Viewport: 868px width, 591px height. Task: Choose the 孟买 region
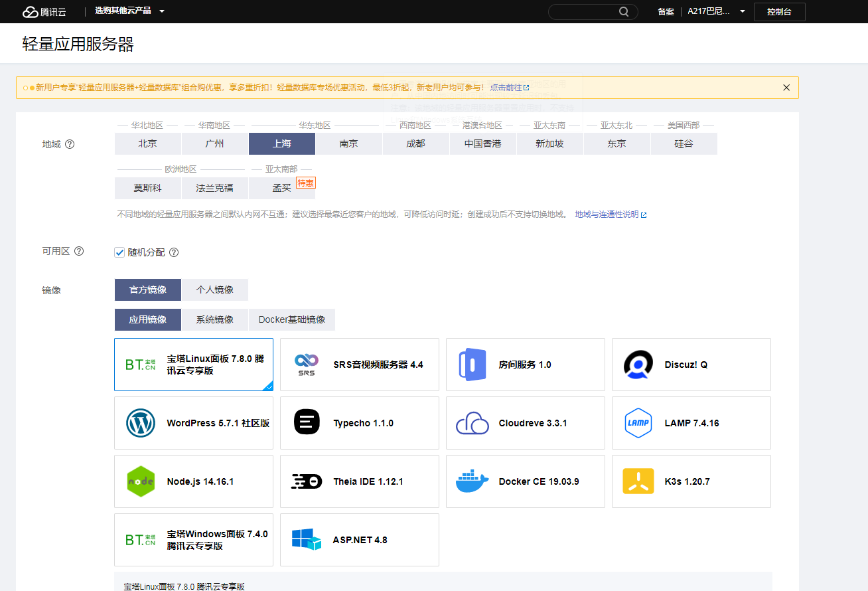[x=282, y=188]
